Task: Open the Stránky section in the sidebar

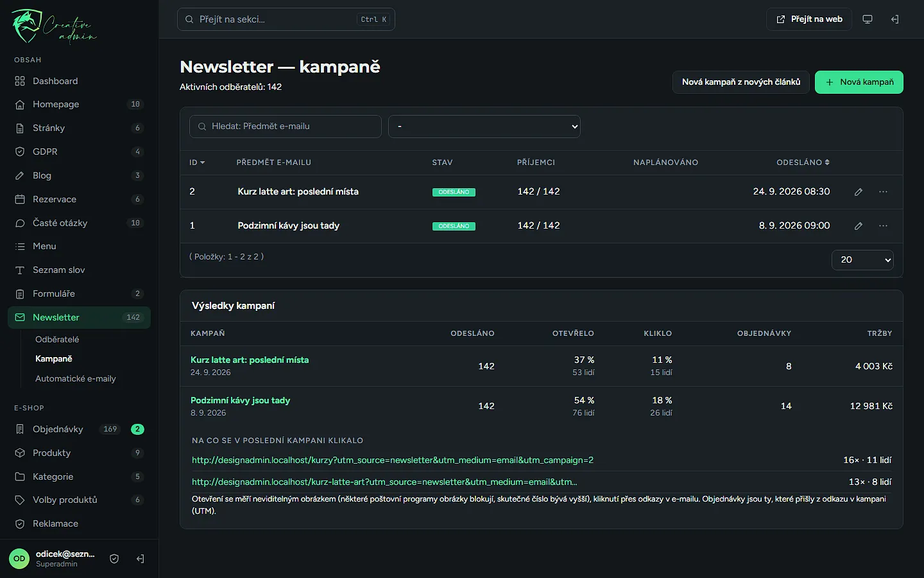Action: click(79, 128)
